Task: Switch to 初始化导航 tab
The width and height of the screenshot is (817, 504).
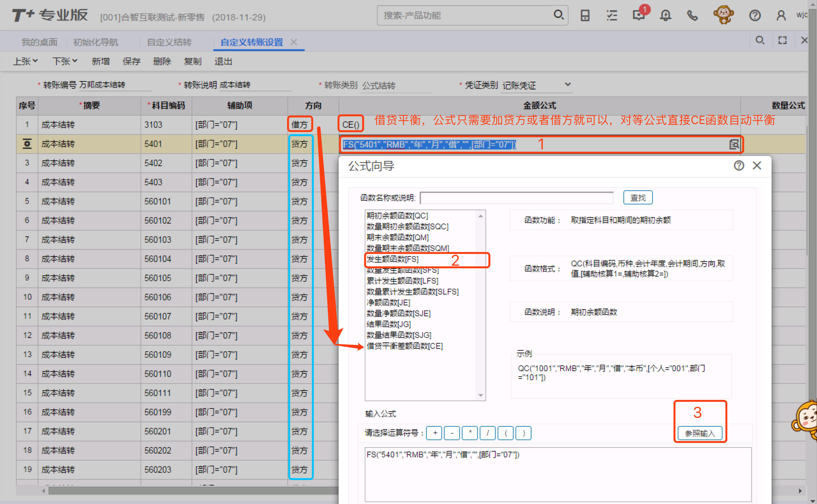Action: [x=96, y=42]
